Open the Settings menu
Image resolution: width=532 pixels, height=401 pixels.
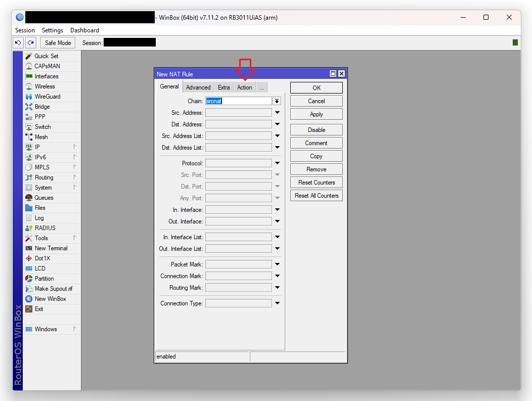(53, 30)
